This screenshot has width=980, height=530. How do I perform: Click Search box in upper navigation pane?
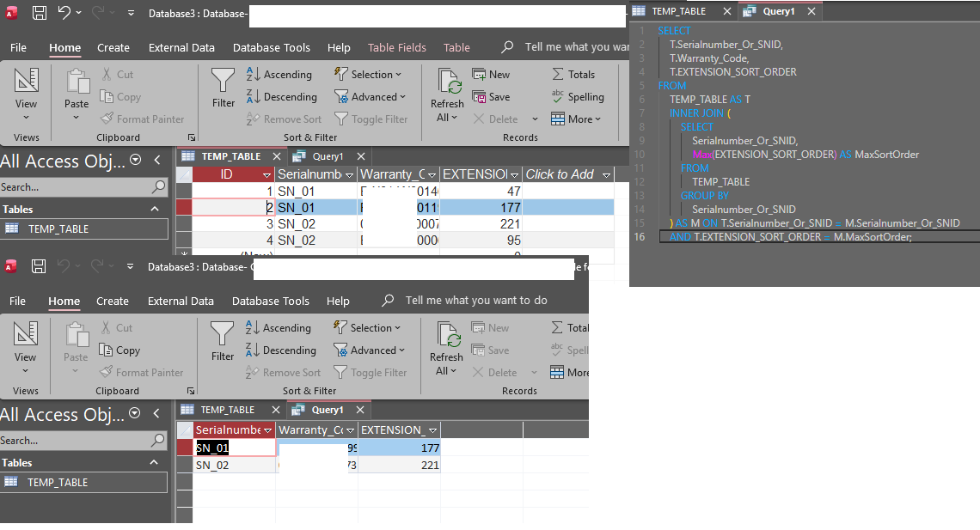tap(75, 186)
